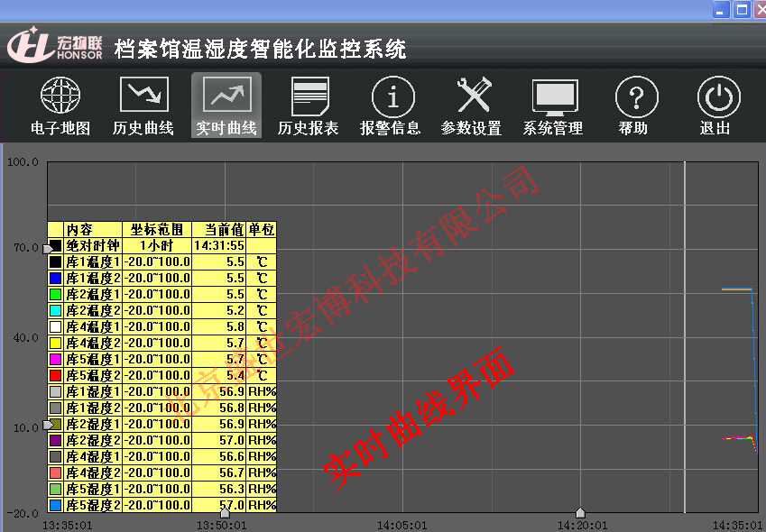Click magenta swatch for 库5温度1
The height and width of the screenshot is (532, 766).
click(56, 359)
